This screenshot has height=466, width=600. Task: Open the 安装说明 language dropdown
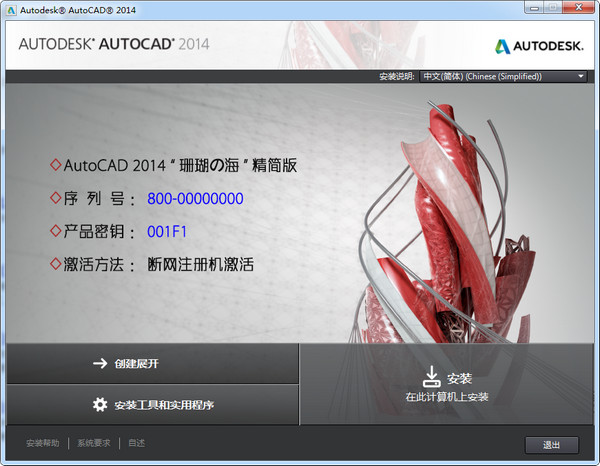503,76
